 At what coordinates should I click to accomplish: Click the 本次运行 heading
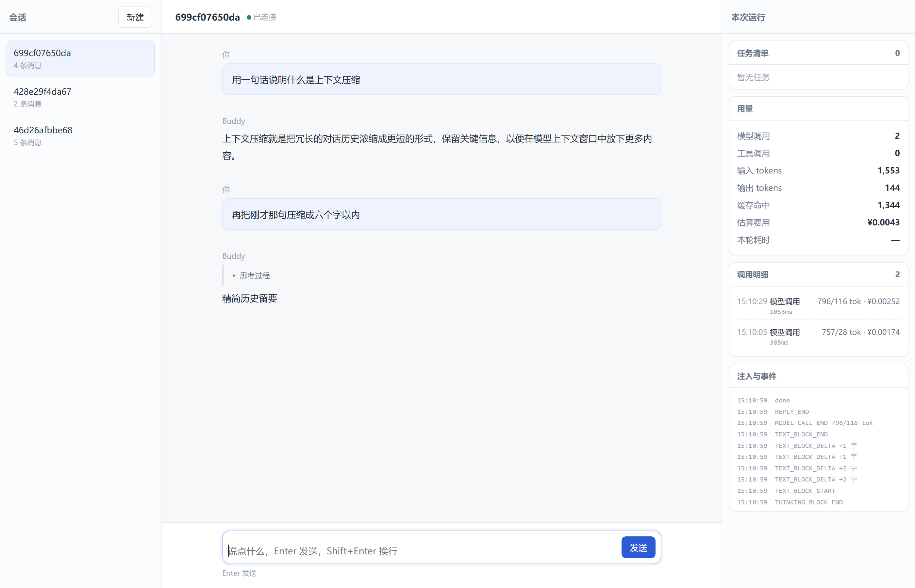748,17
